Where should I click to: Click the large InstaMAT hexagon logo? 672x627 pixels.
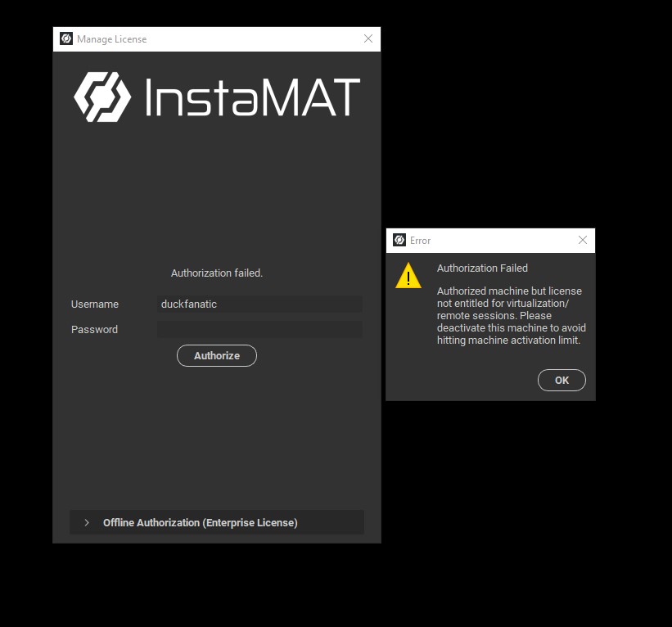[x=102, y=97]
